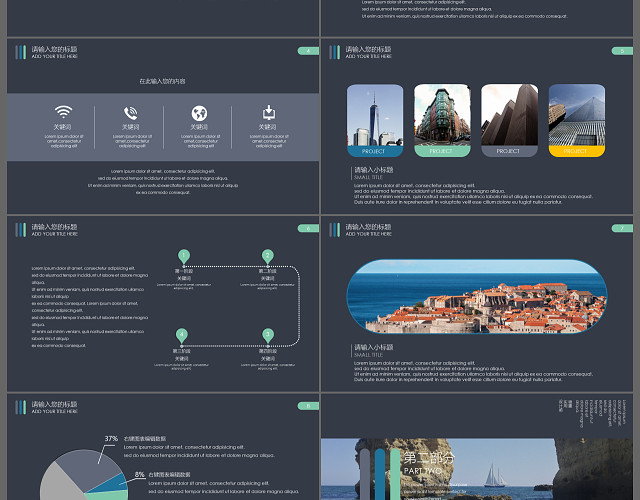
Task: Click the green PROJECT label
Action: (442, 151)
